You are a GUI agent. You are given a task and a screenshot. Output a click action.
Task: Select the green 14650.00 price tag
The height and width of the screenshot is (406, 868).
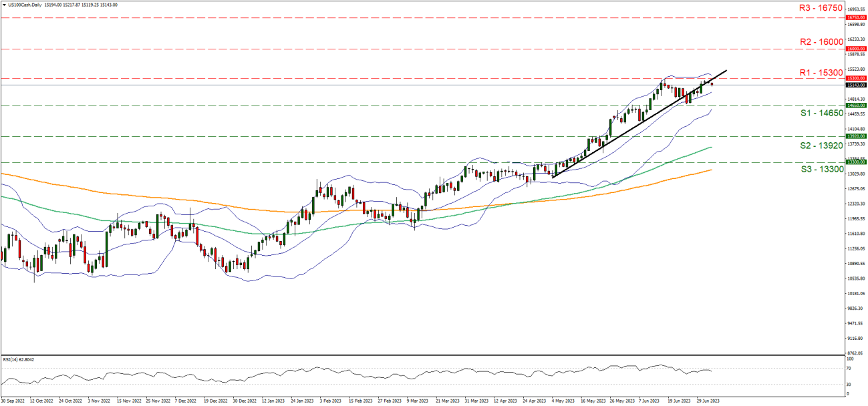(855, 106)
